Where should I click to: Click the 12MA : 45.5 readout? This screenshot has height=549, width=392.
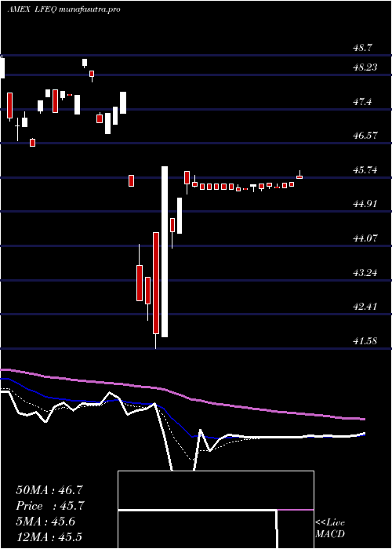tap(49, 537)
